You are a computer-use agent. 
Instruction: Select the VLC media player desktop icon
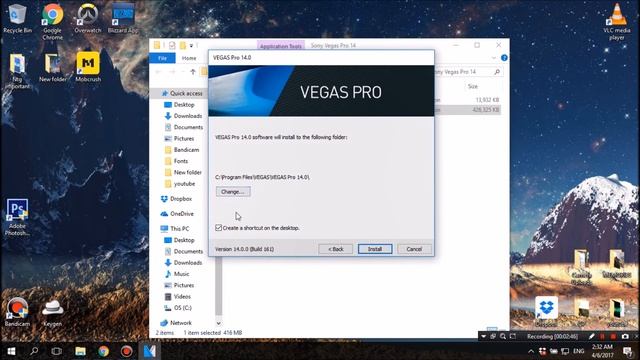click(617, 21)
